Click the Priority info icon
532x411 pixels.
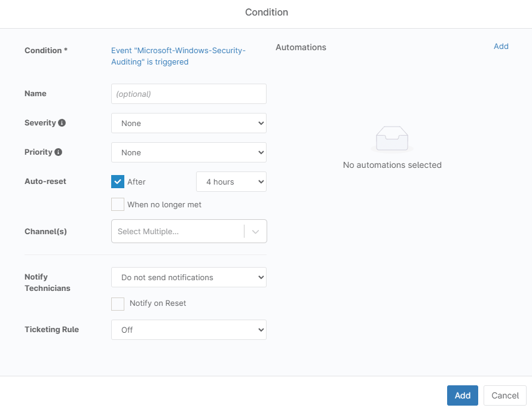click(x=59, y=152)
